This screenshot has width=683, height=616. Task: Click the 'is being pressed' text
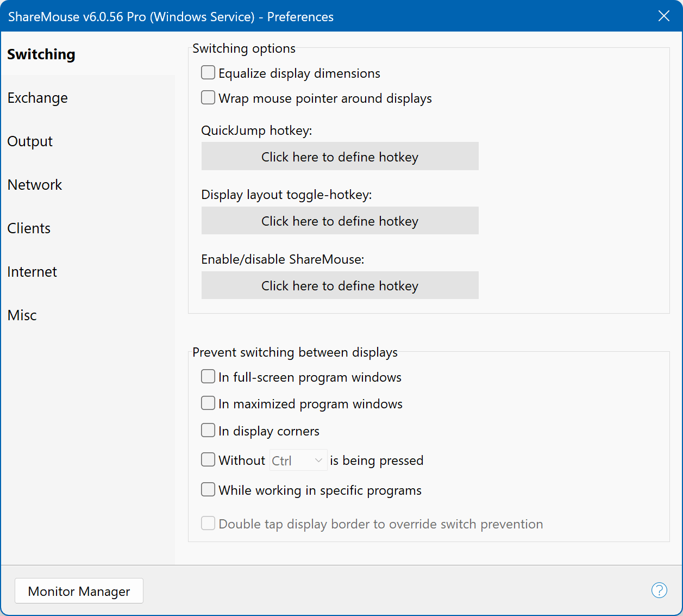(x=377, y=461)
